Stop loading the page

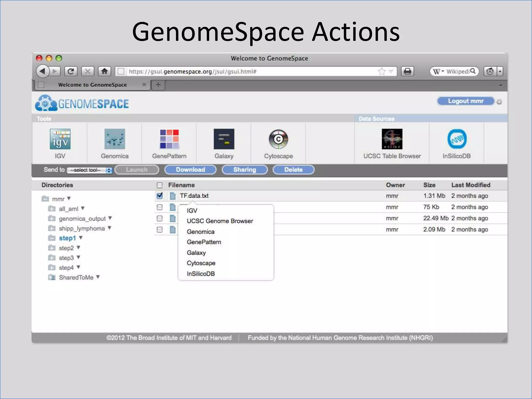coord(88,71)
